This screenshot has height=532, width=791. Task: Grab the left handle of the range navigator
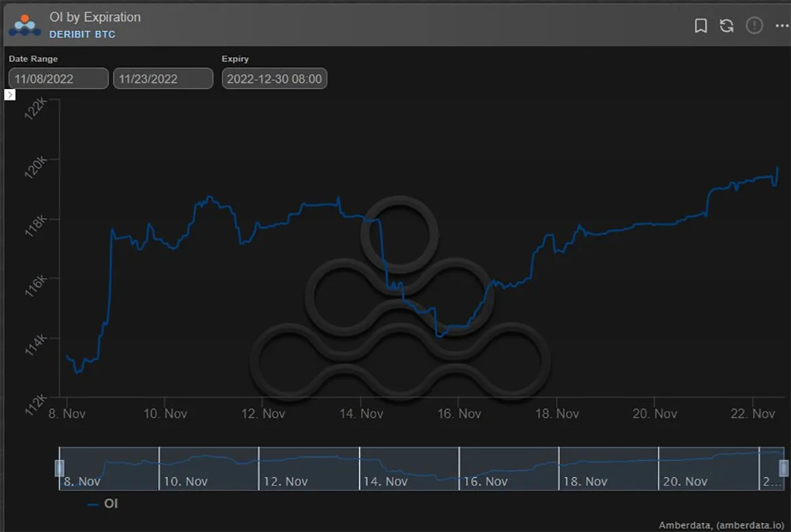click(60, 468)
